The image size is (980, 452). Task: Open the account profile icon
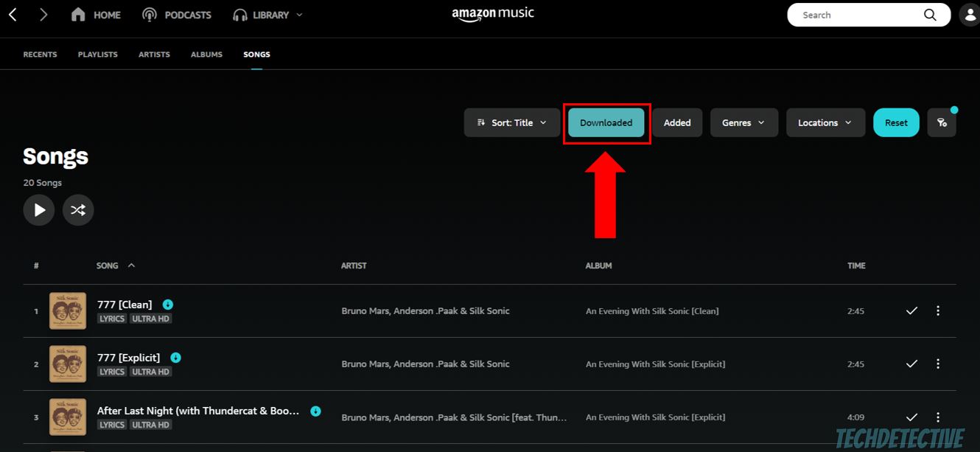(x=970, y=14)
